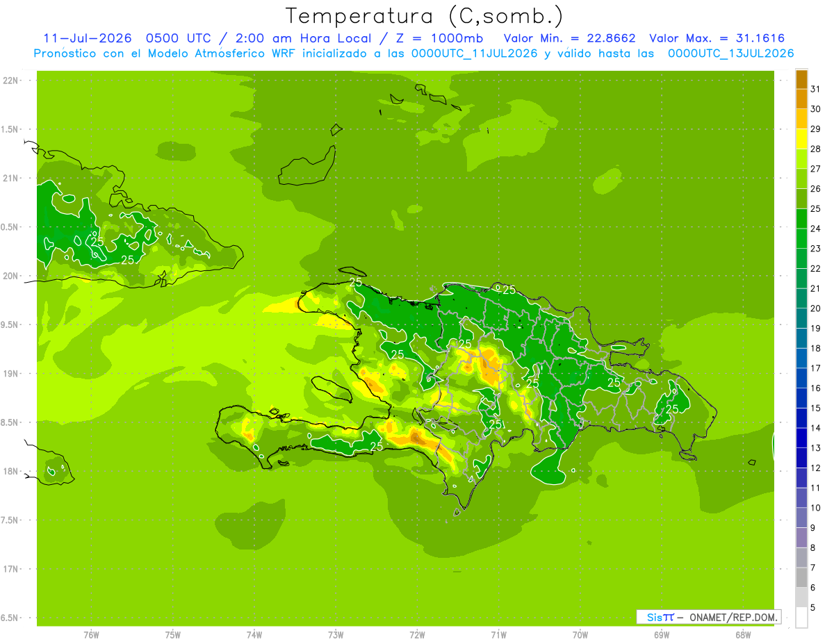834x644 pixels.
Task: Click the legend value "28"
Action: 815,149
